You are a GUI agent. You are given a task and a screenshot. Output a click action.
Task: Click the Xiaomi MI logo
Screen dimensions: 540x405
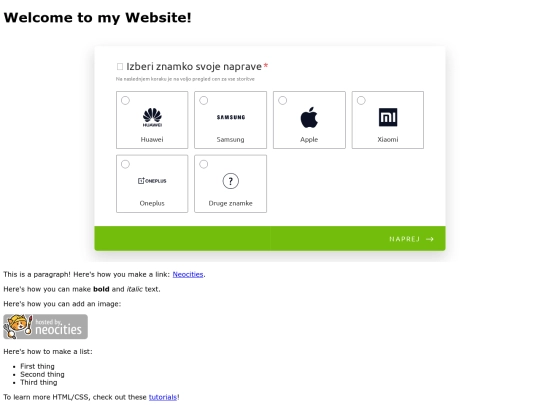click(388, 117)
